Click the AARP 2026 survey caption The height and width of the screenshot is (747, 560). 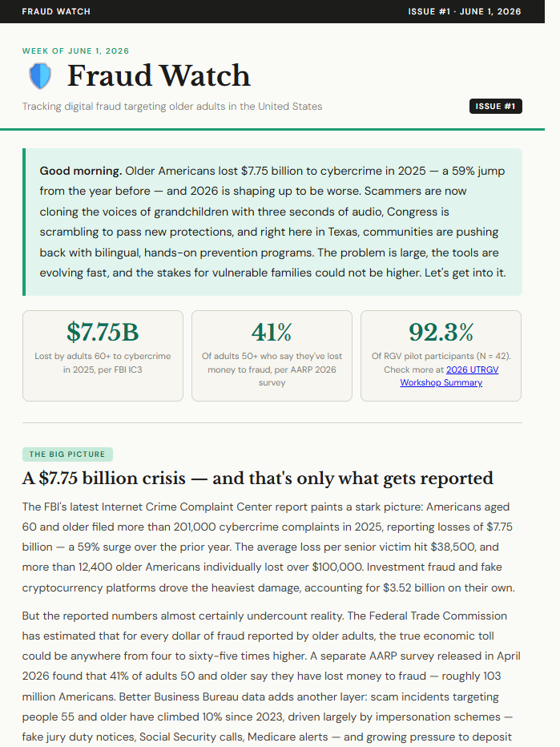pyautogui.click(x=272, y=369)
